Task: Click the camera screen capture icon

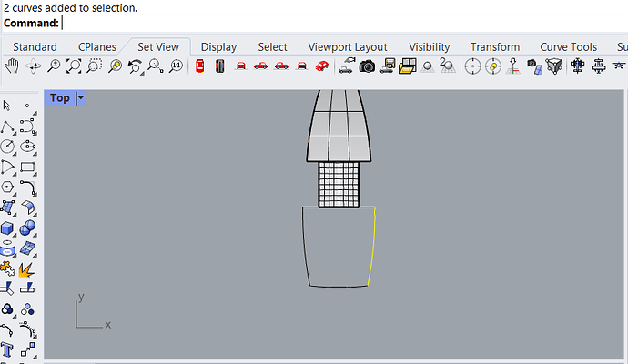Action: click(x=367, y=66)
